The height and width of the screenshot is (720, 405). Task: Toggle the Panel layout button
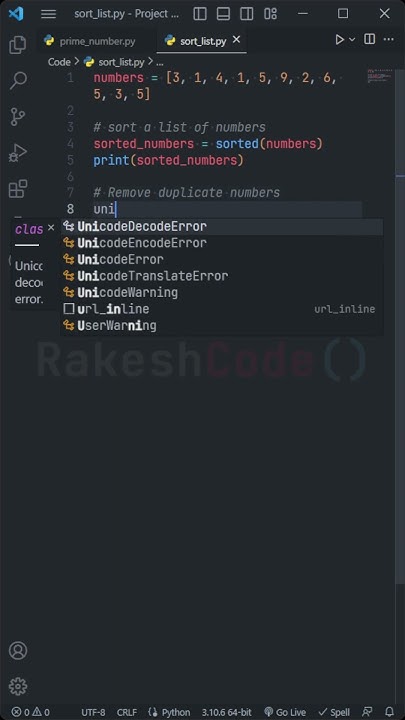click(223, 14)
